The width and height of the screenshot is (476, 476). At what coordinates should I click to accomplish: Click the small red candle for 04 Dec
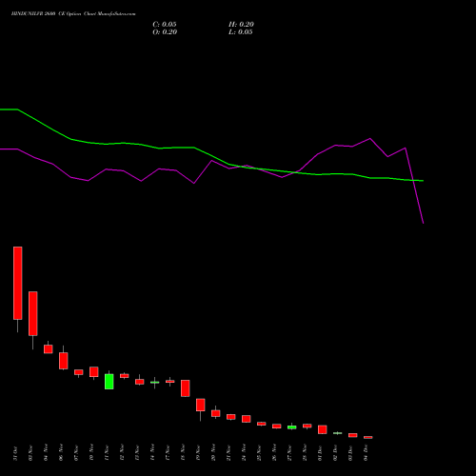(x=368, y=437)
